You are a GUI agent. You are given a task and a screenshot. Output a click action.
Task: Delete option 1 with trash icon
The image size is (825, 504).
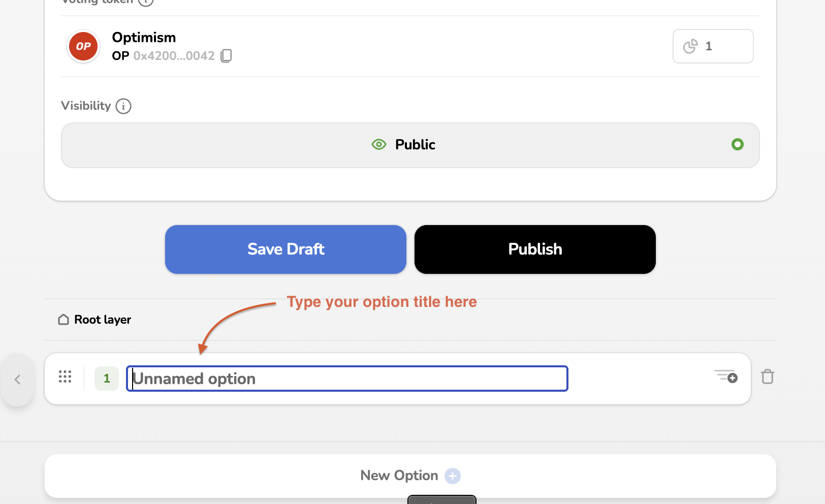coord(767,377)
